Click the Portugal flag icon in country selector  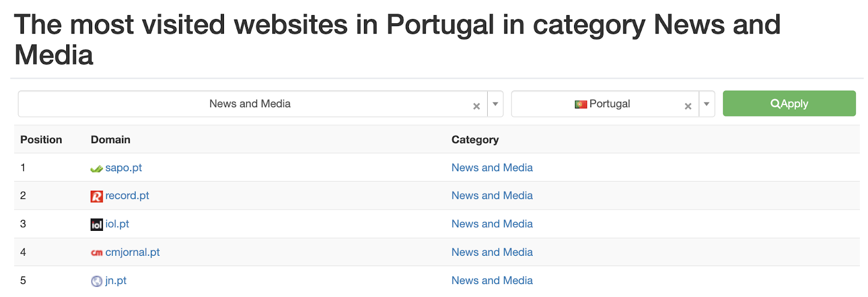(580, 104)
